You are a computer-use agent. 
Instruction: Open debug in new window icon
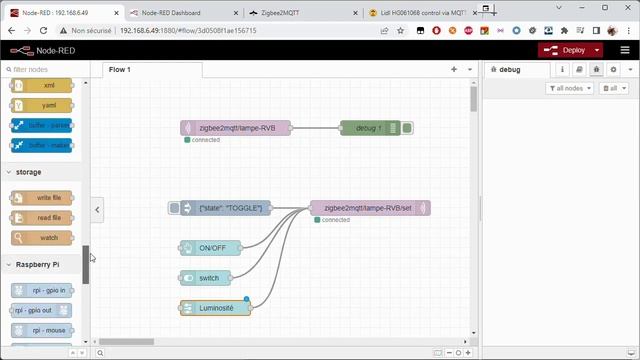[632, 353]
